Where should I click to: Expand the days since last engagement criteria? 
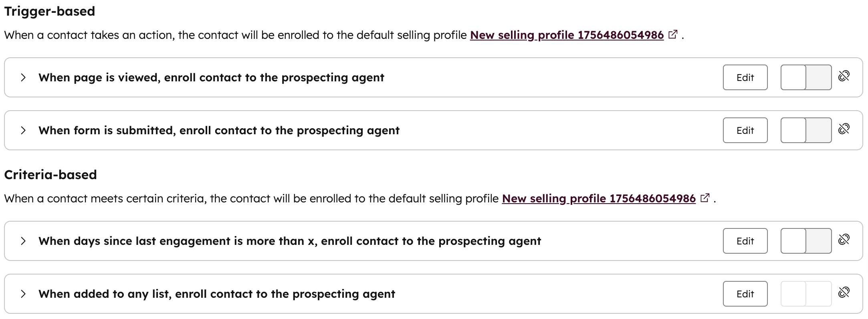pos(23,240)
